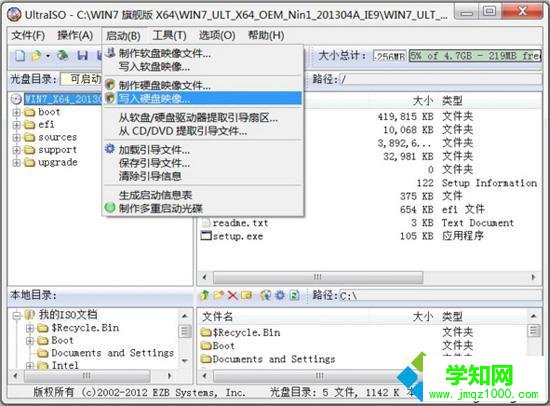Click the disc 路径 path field showing /
Image resolution: width=550 pixels, height=406 pixels.
(440, 79)
